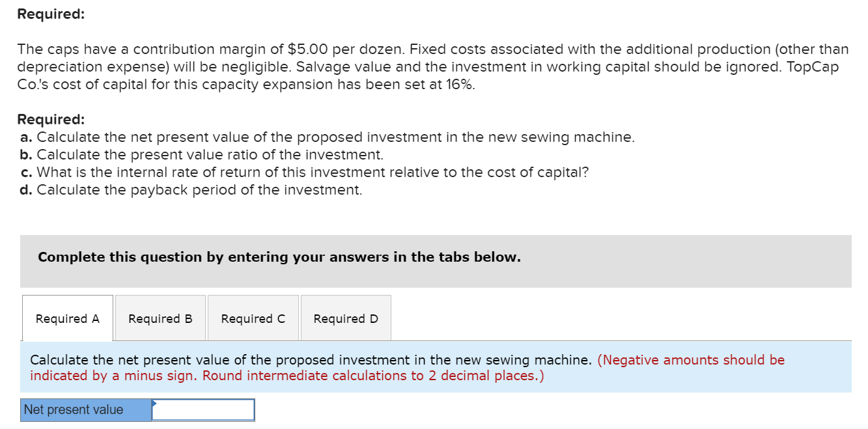This screenshot has height=429, width=868.
Task: Click inside the empty answer box border
Action: point(204,409)
